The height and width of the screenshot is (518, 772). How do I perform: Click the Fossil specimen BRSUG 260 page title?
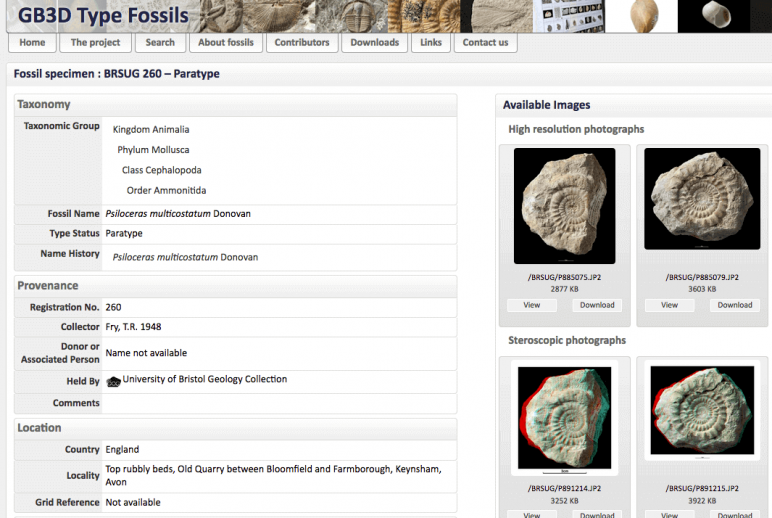[117, 74]
